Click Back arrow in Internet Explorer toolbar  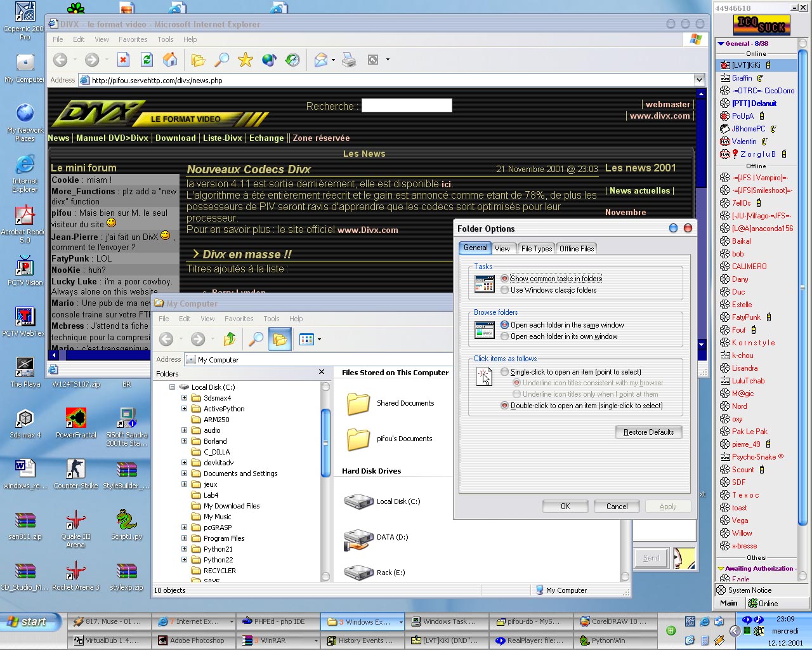point(60,60)
